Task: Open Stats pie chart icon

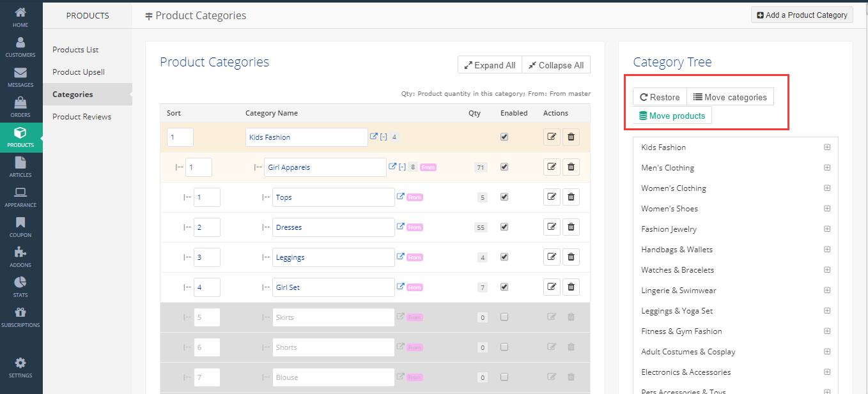Action: [20, 286]
